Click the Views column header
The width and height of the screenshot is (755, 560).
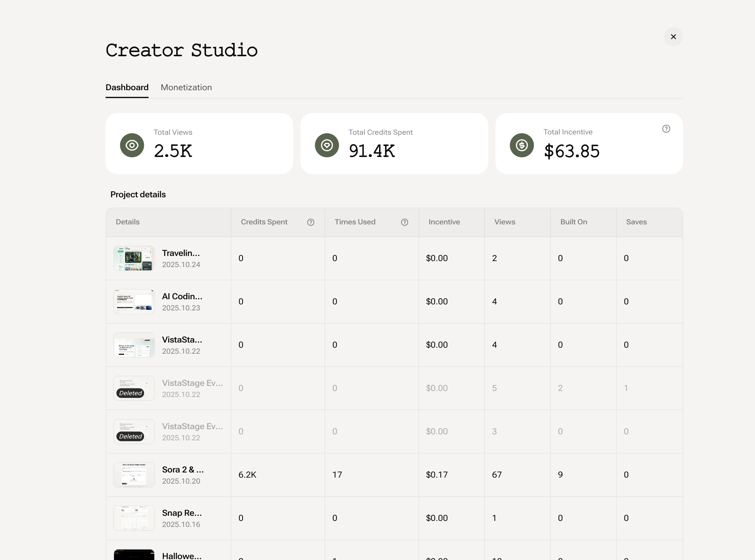(505, 222)
